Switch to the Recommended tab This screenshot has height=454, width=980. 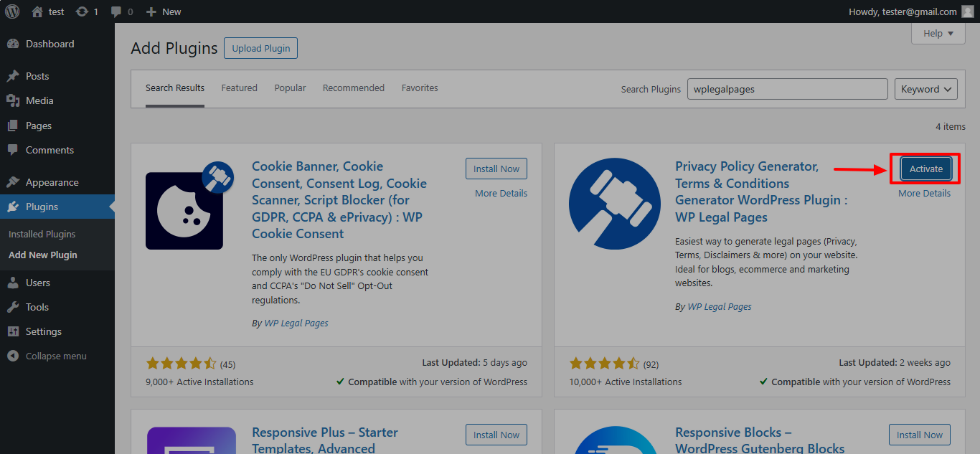click(x=354, y=88)
